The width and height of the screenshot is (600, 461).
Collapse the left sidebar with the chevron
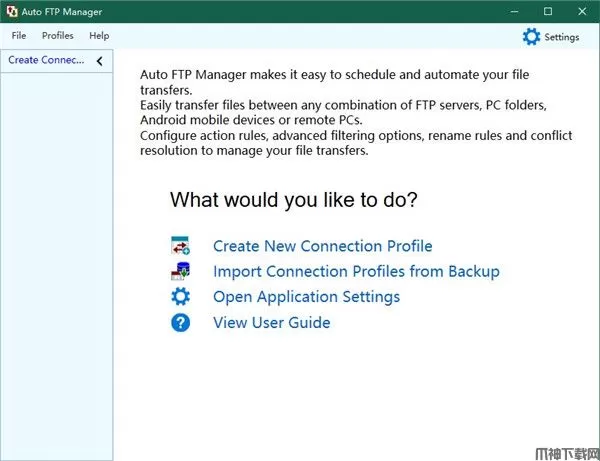click(99, 61)
